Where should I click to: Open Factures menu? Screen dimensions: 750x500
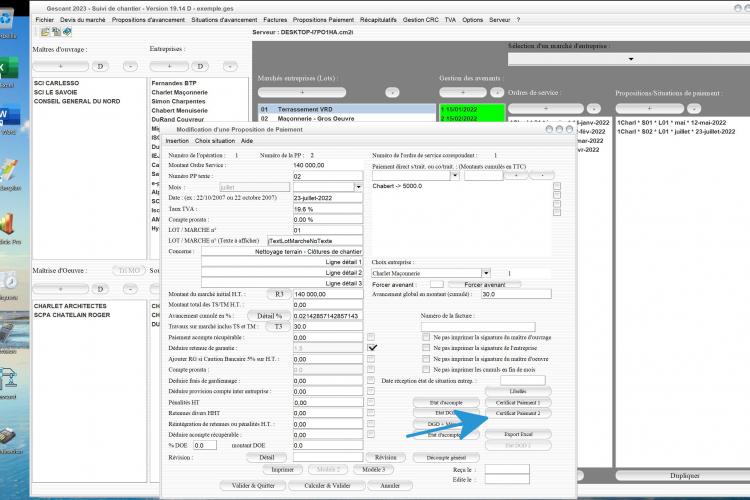pyautogui.click(x=275, y=20)
